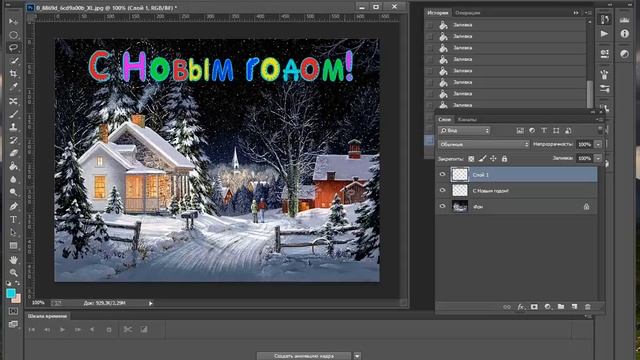Toggle Quick Mask mode icon
The width and height of the screenshot is (640, 360).
pos(13,311)
